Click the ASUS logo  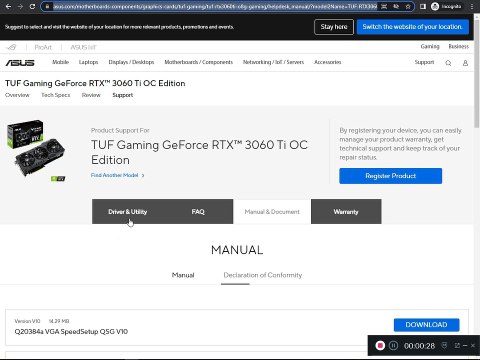pyautogui.click(x=20, y=63)
